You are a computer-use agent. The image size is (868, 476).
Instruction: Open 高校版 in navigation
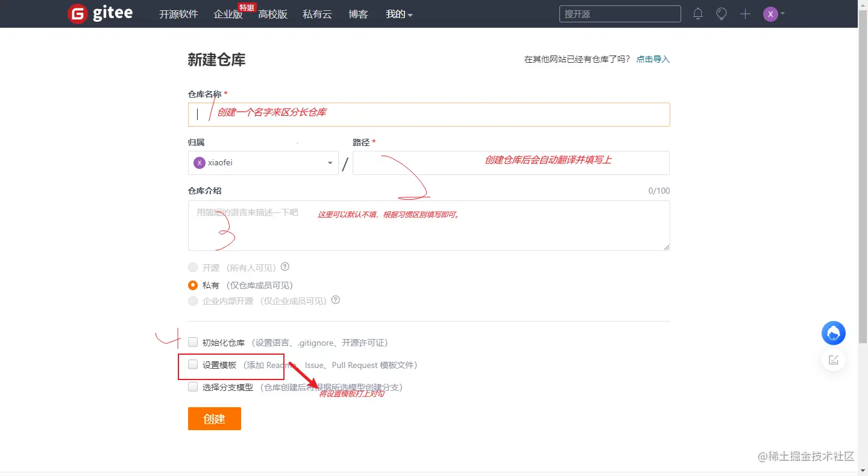pyautogui.click(x=273, y=14)
